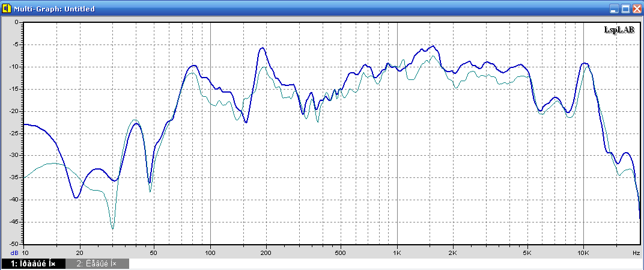644x270 pixels.
Task: Click the 2K frequency axis label
Action: 453,253
